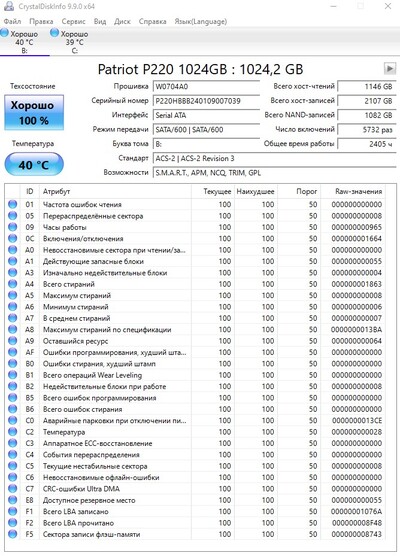Select the Часы работы attribute row
400x556 pixels.
point(195,227)
